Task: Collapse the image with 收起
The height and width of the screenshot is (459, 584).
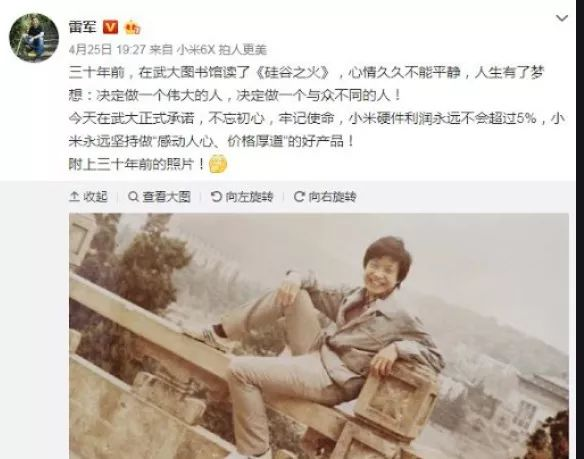Action: 89,196
